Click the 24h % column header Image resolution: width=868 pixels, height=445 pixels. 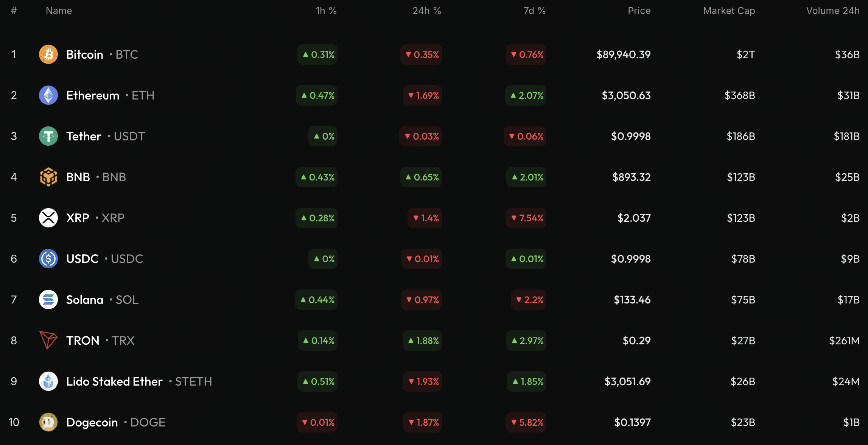tap(426, 11)
